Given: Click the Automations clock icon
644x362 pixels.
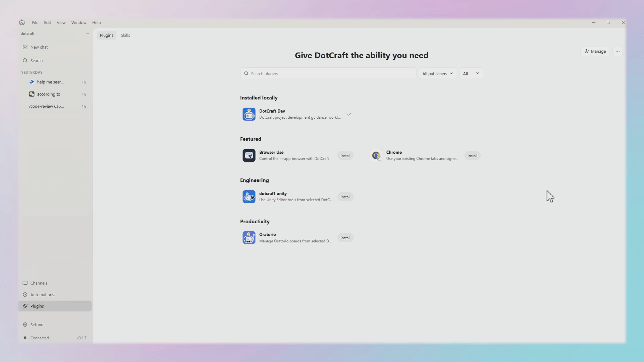Looking at the screenshot, I should click(x=25, y=295).
